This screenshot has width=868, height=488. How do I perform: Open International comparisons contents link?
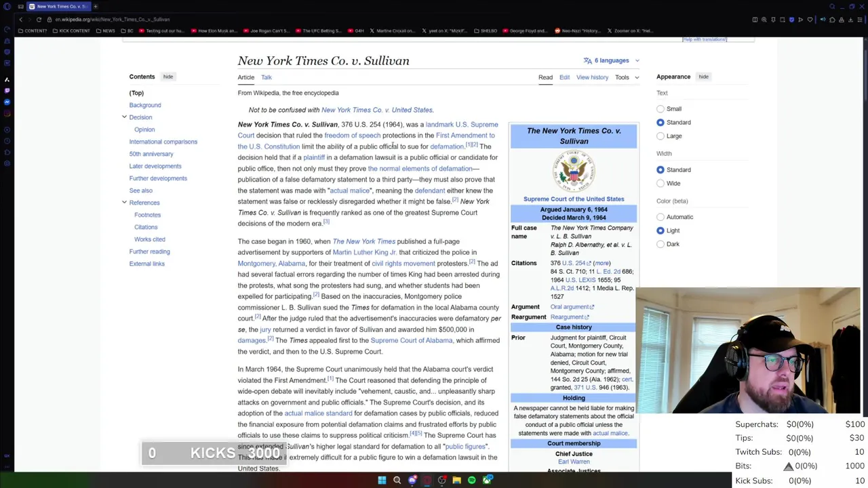[163, 142]
